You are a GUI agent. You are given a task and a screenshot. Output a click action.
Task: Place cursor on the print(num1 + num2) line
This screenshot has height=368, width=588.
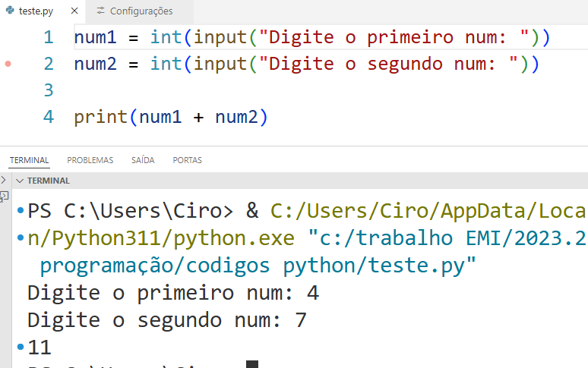[171, 118]
